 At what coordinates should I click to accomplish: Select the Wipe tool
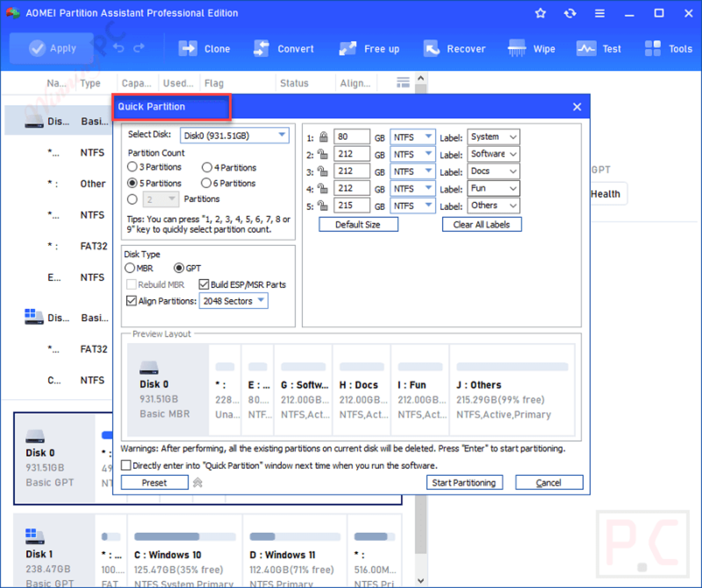tap(532, 48)
